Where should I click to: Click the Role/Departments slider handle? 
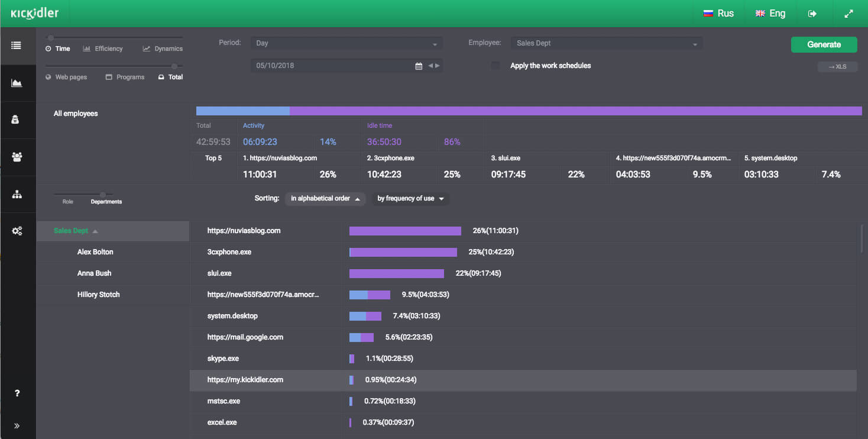click(102, 194)
